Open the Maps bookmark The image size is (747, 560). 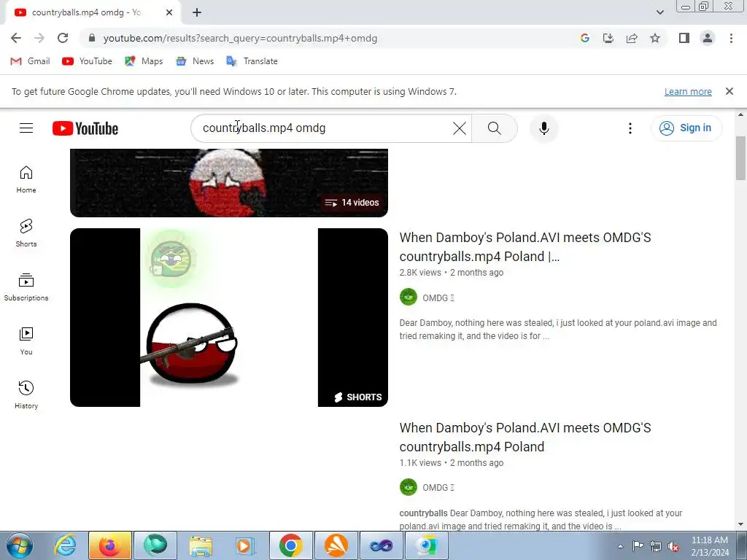coord(144,61)
